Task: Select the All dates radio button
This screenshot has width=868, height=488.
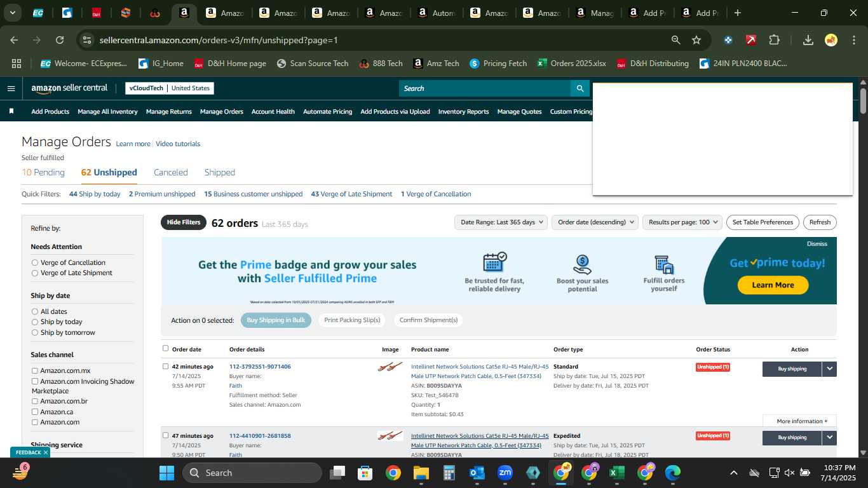Action: coord(35,311)
